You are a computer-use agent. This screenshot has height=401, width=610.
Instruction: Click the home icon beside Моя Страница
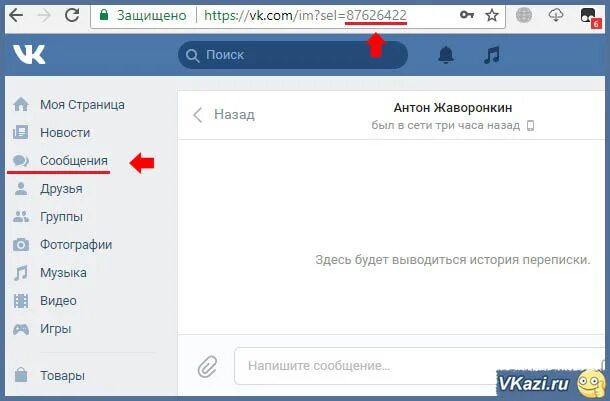coord(21,104)
